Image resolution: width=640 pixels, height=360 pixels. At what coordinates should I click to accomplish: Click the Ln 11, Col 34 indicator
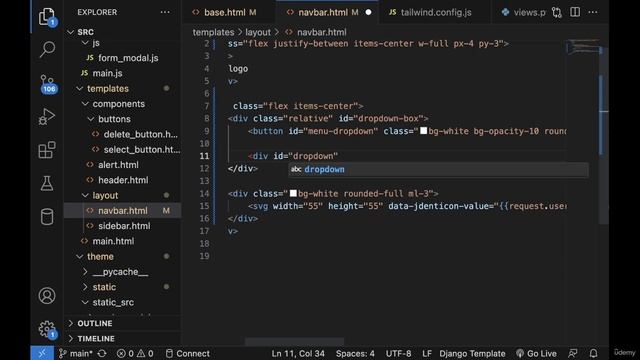(298, 353)
